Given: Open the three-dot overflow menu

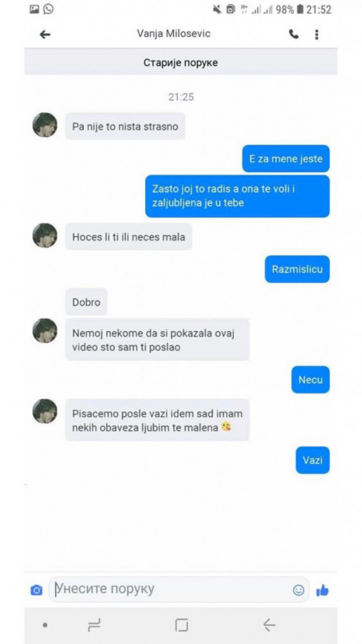Looking at the screenshot, I should pos(317,35).
